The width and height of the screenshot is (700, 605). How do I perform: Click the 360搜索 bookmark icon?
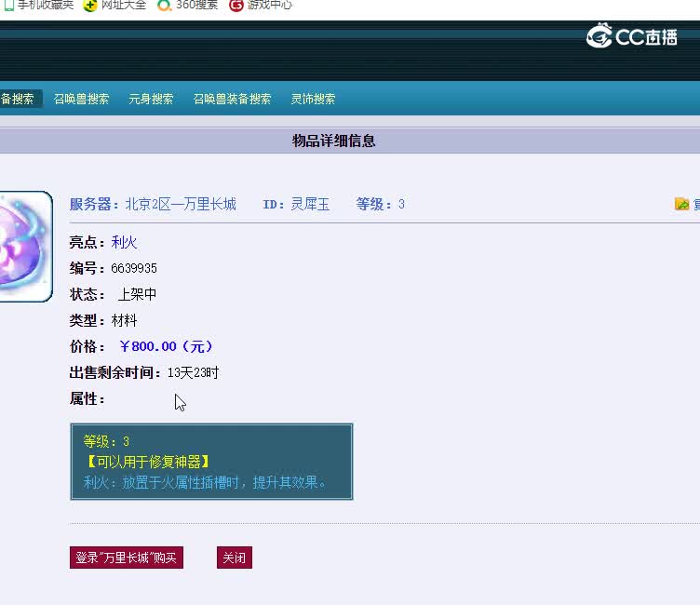(x=164, y=6)
